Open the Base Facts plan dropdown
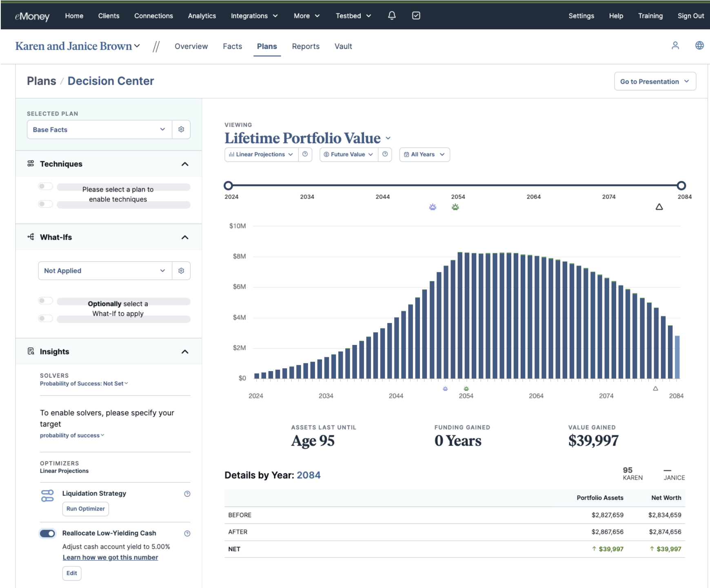This screenshot has width=710, height=588. (x=99, y=130)
